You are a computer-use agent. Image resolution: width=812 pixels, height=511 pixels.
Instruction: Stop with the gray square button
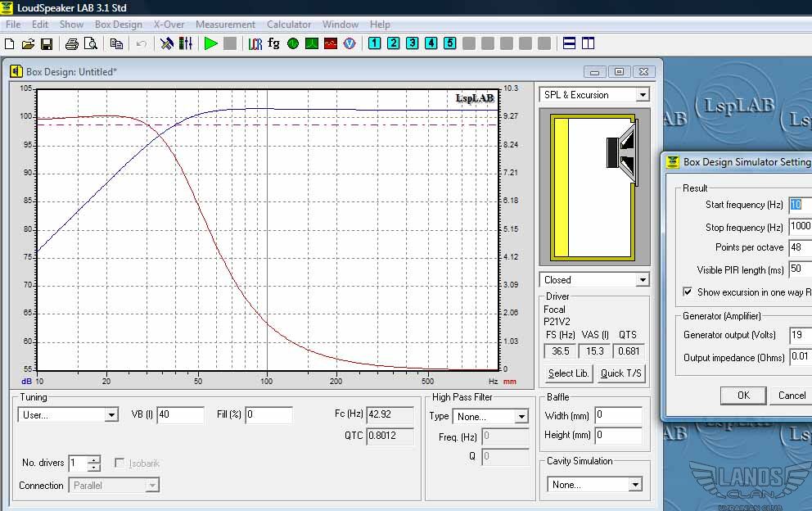click(230, 44)
